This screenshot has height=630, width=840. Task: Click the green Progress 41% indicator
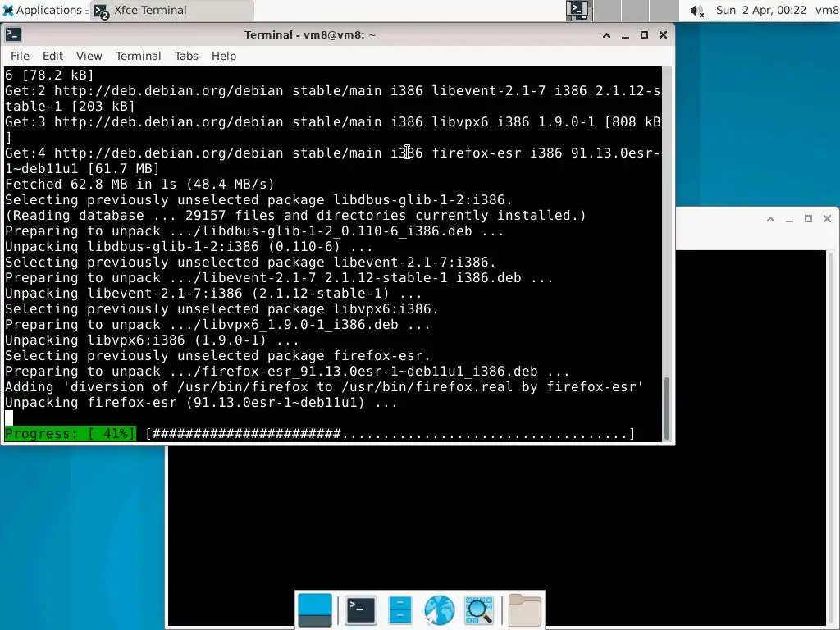[71, 433]
